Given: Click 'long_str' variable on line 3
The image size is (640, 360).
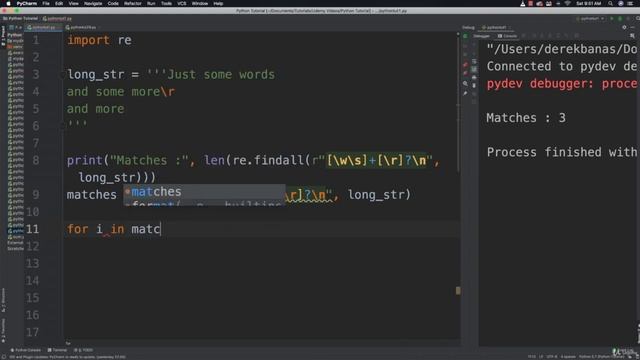Looking at the screenshot, I should point(96,75).
